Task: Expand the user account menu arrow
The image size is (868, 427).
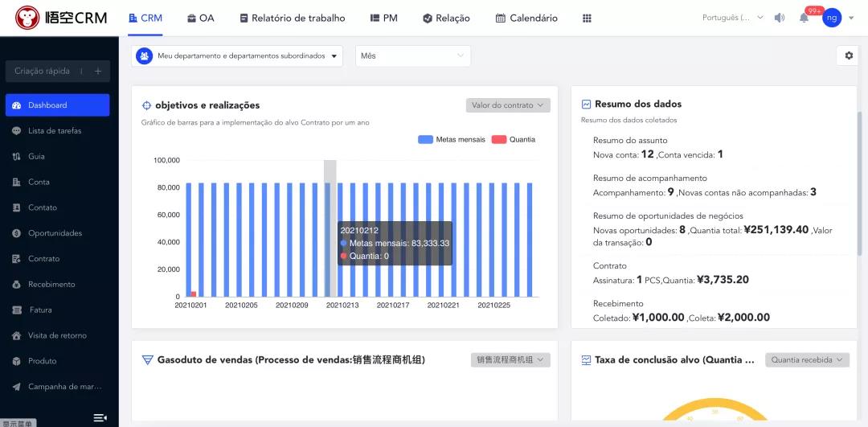Action: [x=850, y=18]
